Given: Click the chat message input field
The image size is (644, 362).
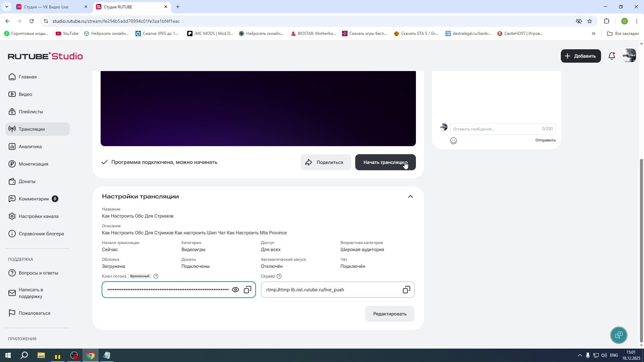Looking at the screenshot, I should click(x=495, y=129).
